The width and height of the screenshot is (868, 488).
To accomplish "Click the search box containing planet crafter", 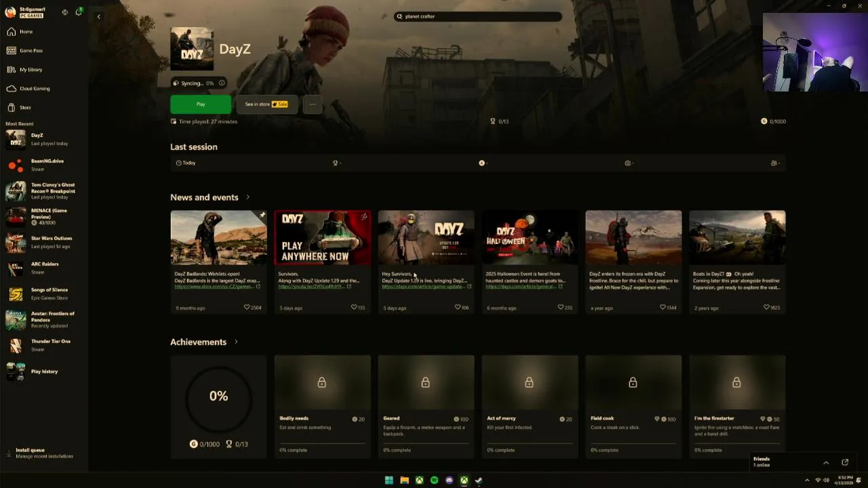I will coord(478,16).
